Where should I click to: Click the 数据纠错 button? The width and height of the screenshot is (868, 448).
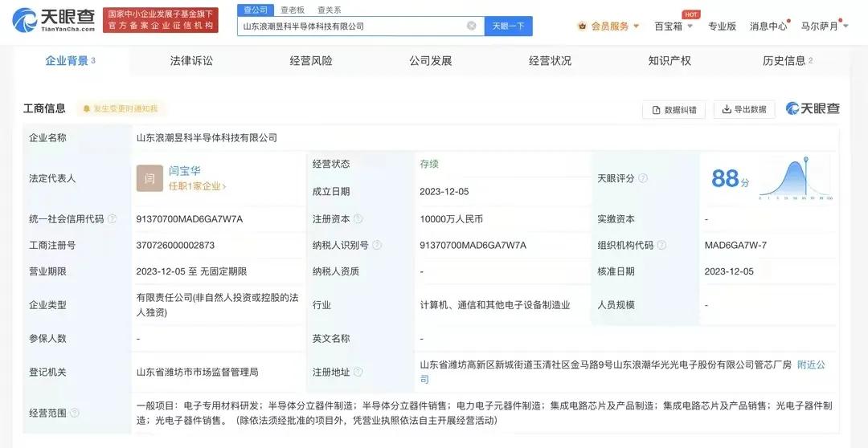click(674, 109)
